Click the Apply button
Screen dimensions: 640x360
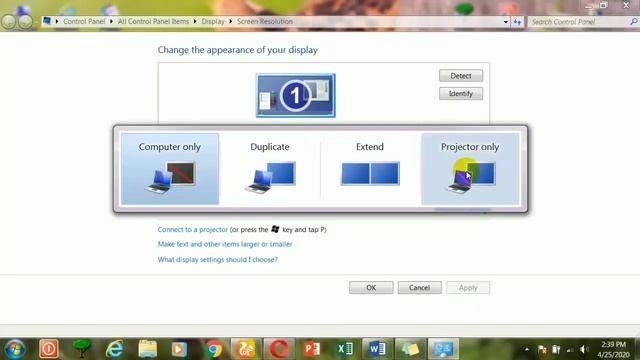tap(468, 288)
